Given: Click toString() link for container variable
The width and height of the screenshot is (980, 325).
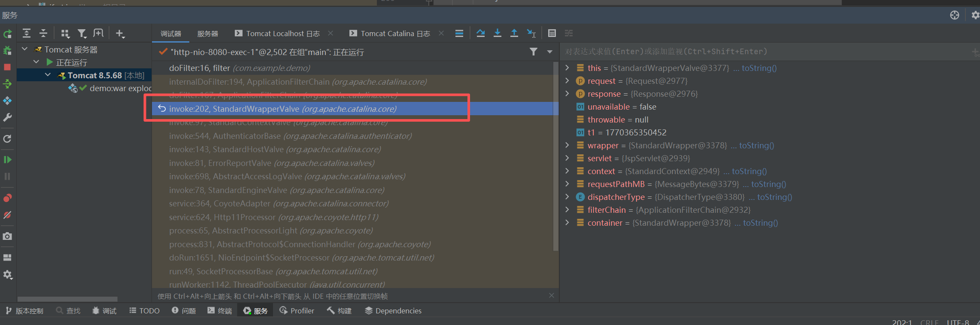Looking at the screenshot, I should [760, 223].
